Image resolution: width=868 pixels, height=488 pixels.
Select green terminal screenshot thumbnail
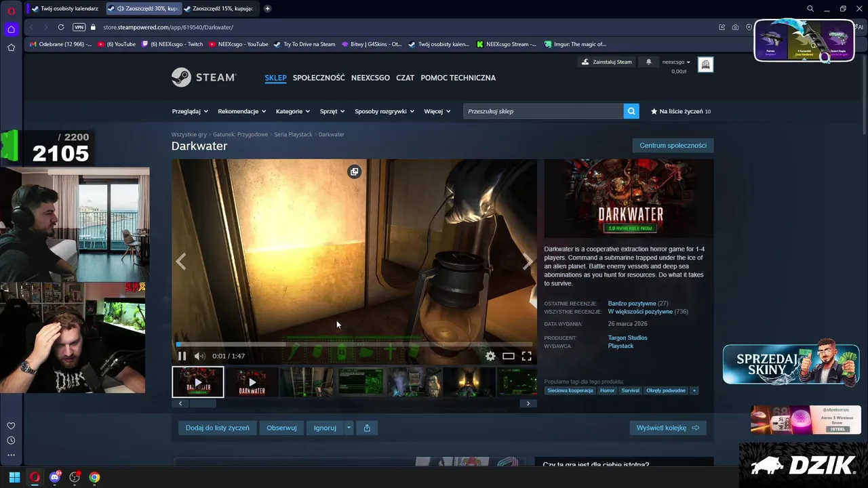pyautogui.click(x=361, y=382)
